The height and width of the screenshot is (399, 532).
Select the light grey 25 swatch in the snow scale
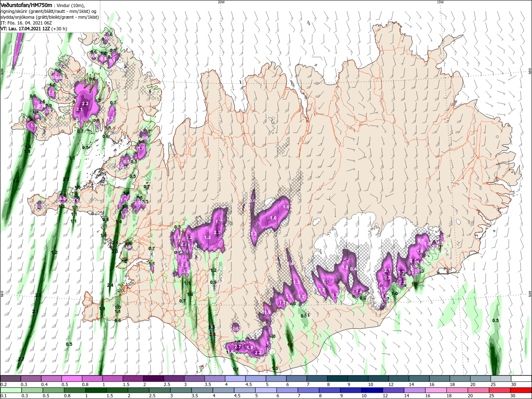(x=501, y=379)
